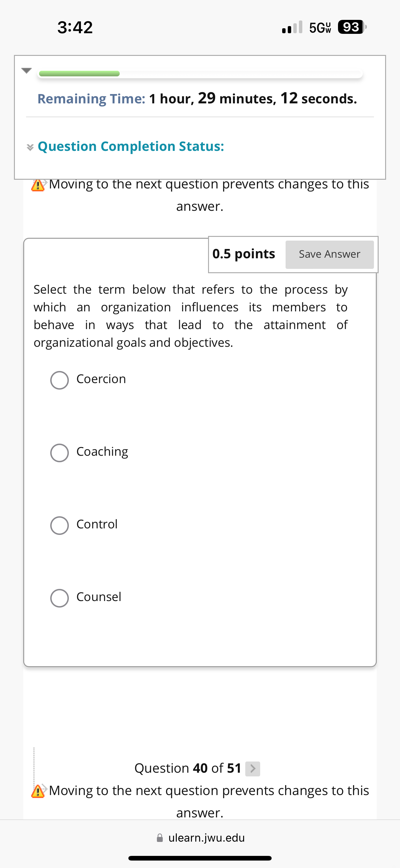Expand the Question Completion Status chevron
This screenshot has height=868, width=400.
pyautogui.click(x=30, y=147)
